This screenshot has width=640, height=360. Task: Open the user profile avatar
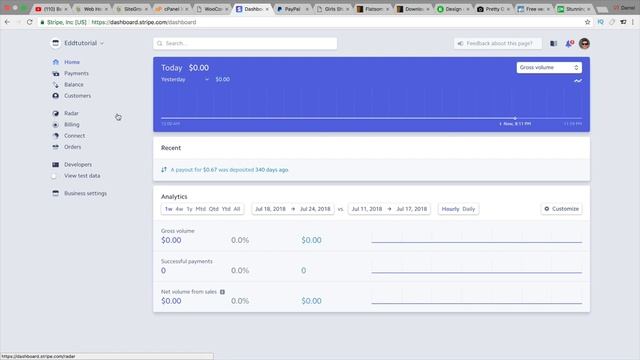(x=584, y=43)
